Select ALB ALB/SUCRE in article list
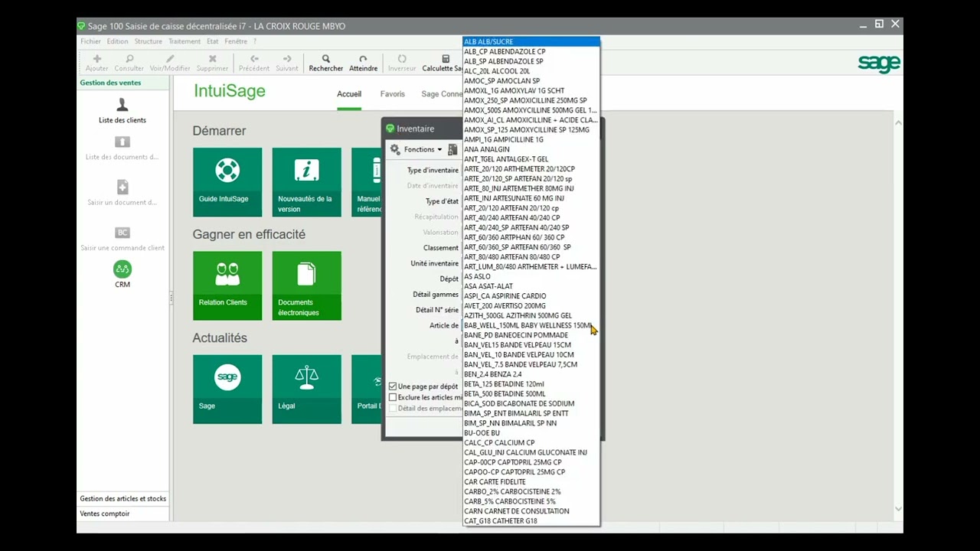The width and height of the screenshot is (980, 551). (x=531, y=42)
